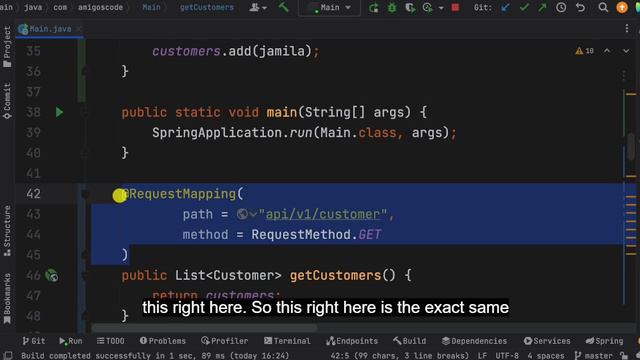640x360 pixels.
Task: Open the Main run configuration dropdown
Action: (330, 8)
